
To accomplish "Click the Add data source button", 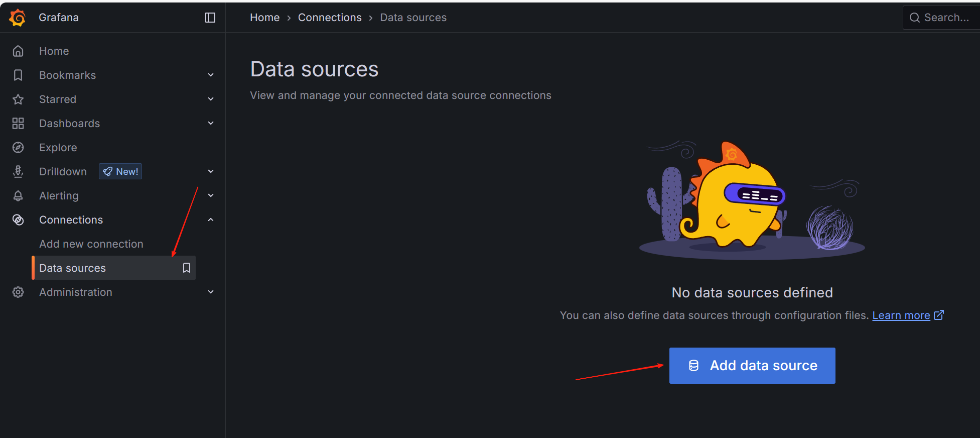I will pos(752,366).
